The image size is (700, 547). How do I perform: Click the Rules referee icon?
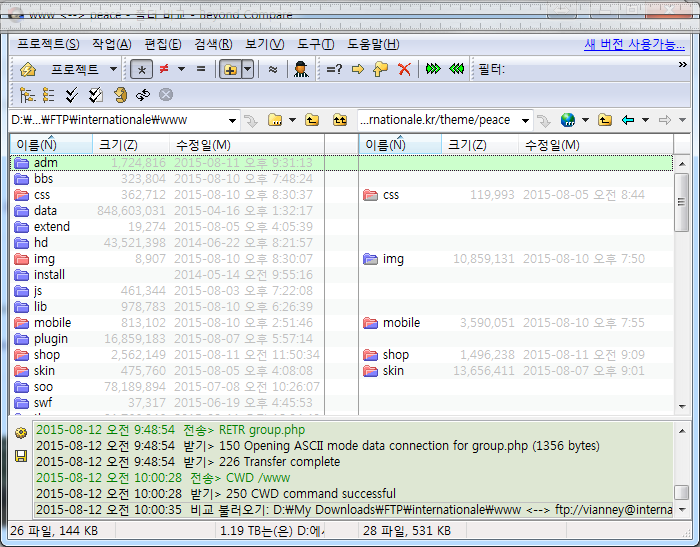(x=299, y=69)
